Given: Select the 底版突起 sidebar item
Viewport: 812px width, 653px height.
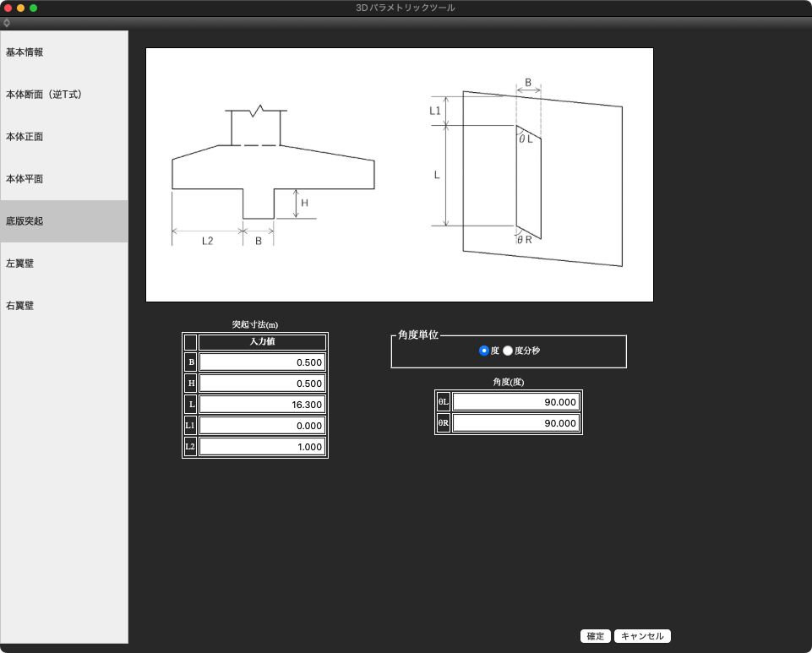Looking at the screenshot, I should tap(63, 221).
